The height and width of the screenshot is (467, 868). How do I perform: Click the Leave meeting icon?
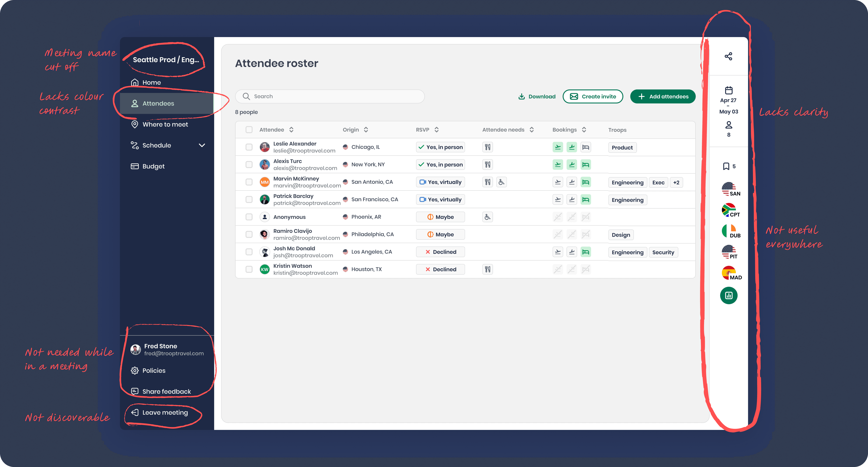pyautogui.click(x=135, y=412)
